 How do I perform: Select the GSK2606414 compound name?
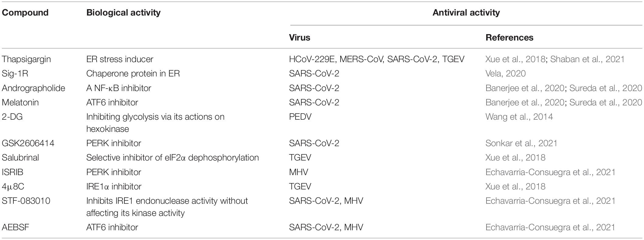[x=28, y=143]
